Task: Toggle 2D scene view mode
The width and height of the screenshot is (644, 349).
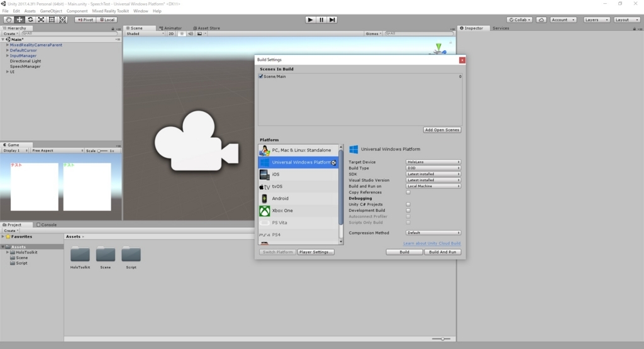Action: coord(171,34)
